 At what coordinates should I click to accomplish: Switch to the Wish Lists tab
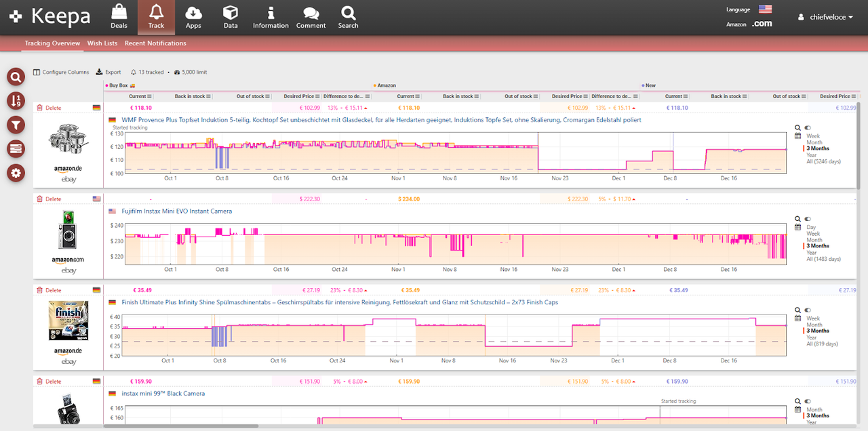tap(102, 43)
